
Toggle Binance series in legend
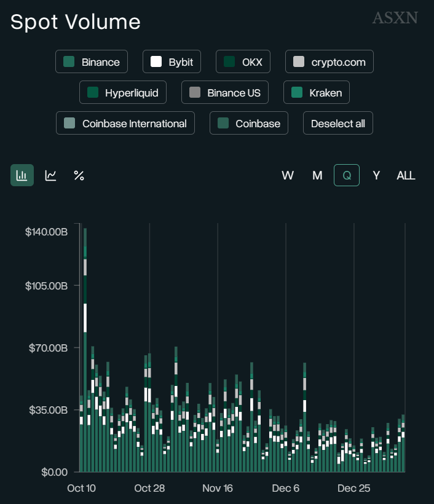(92, 61)
